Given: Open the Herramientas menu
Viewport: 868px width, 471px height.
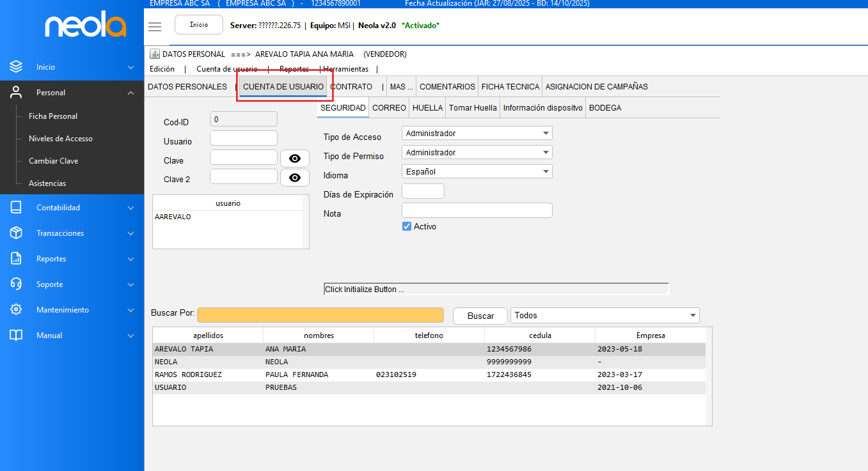Looking at the screenshot, I should pyautogui.click(x=346, y=69).
